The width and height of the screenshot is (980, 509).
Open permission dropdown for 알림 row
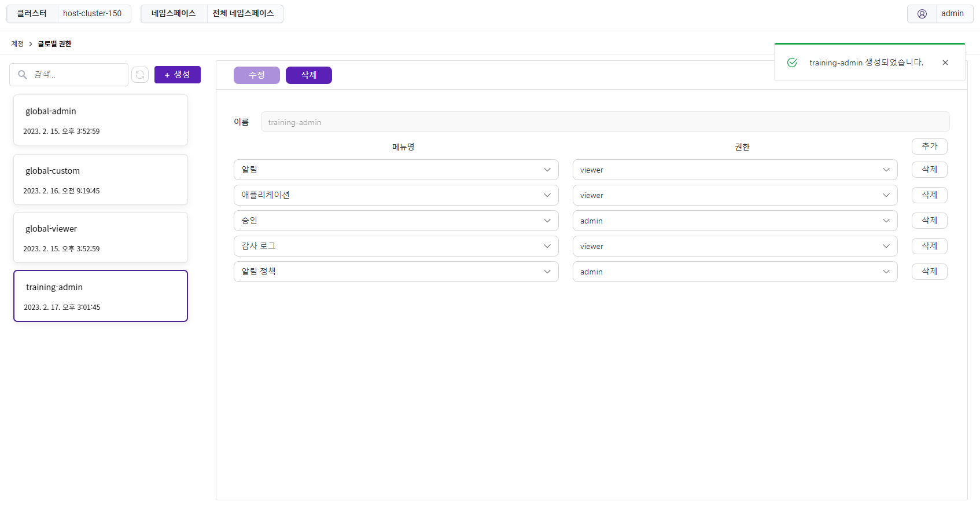[x=735, y=170]
